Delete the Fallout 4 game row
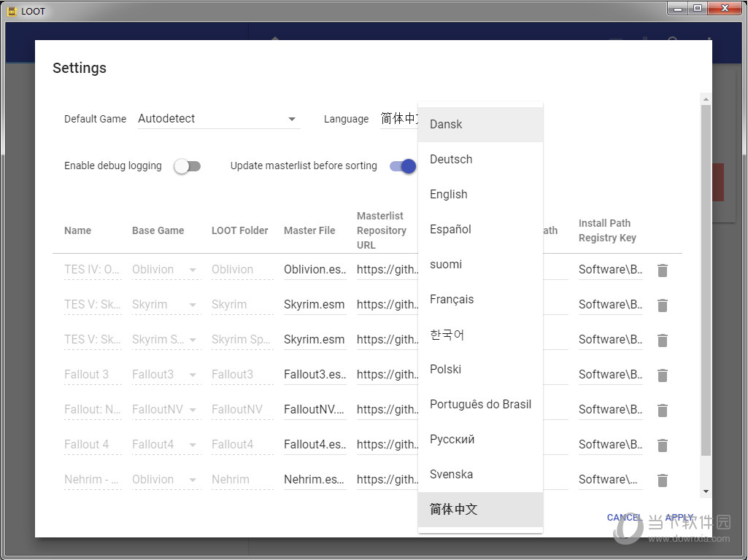This screenshot has height=560, width=748. [662, 445]
